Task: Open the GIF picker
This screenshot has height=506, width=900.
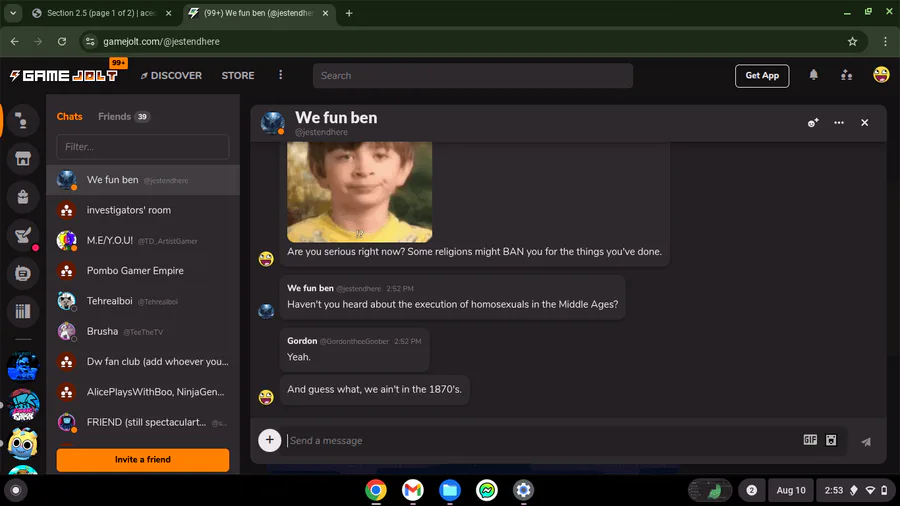Action: 810,439
